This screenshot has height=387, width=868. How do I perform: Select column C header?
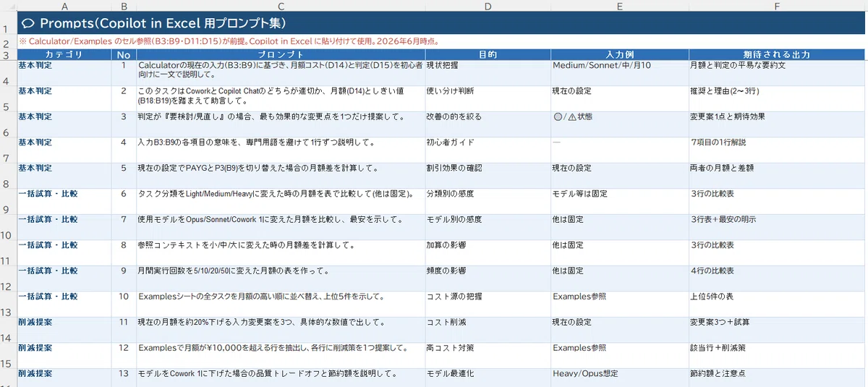pos(281,6)
